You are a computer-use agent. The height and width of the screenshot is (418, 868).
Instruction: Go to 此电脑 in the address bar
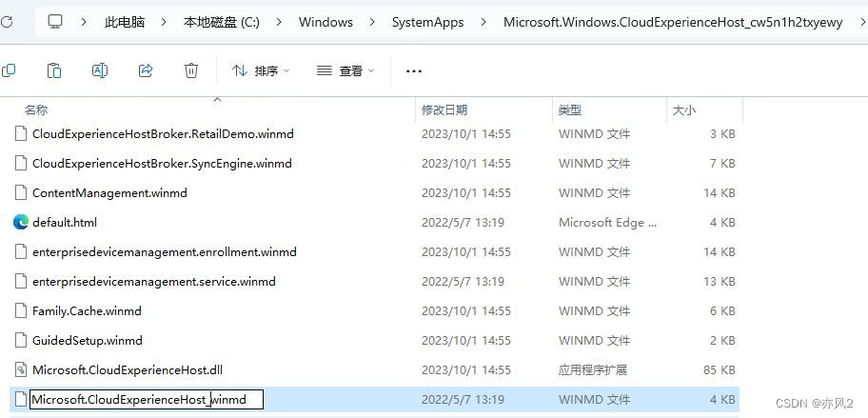click(125, 22)
